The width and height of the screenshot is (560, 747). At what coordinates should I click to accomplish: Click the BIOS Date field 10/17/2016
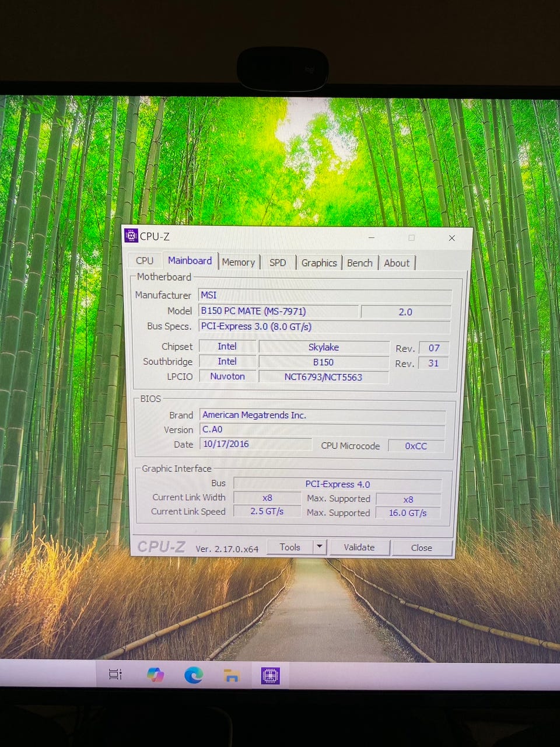[x=256, y=444]
